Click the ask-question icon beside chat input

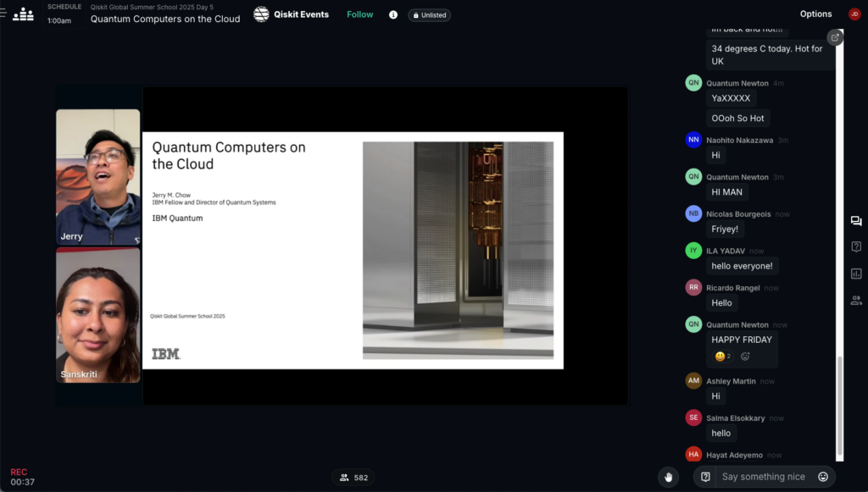point(705,477)
